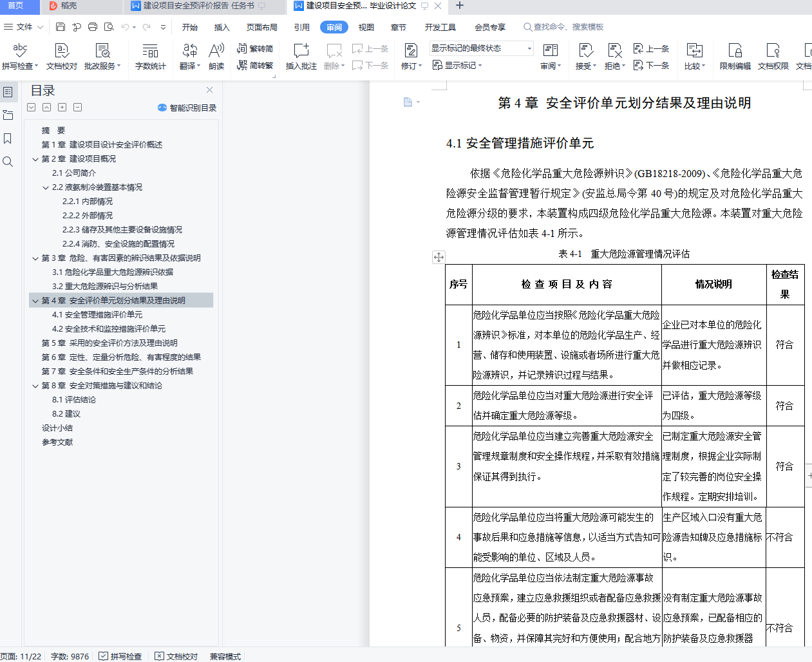Click 接受 to accept change
812x662 pixels.
tap(585, 57)
